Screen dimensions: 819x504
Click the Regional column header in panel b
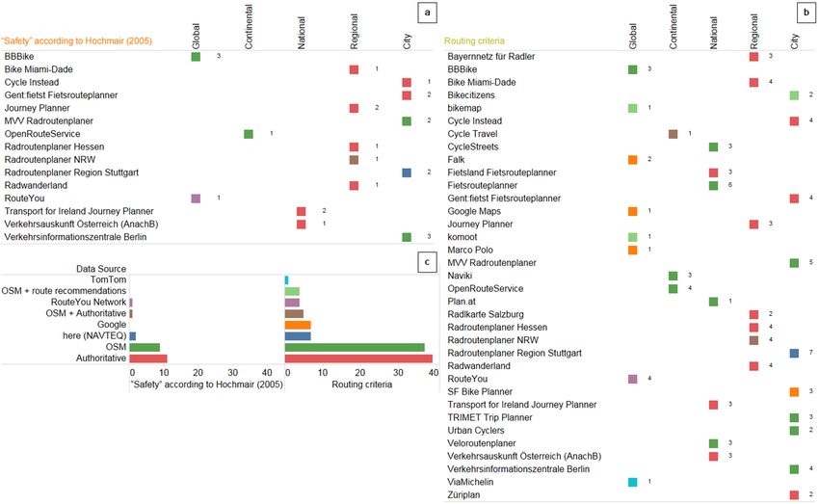(x=753, y=32)
